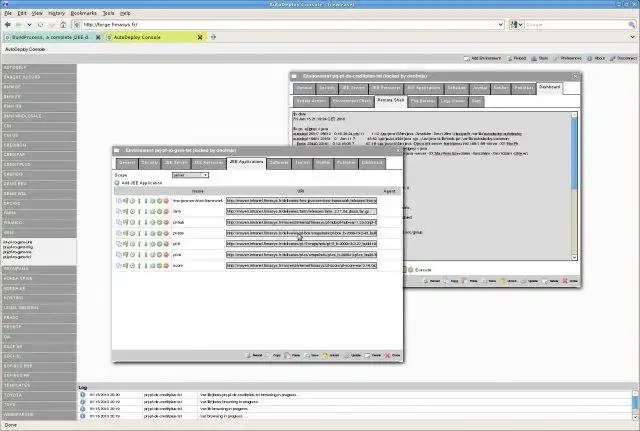Viewport: 640px width, 431px height.
Task: Select the General tab in the front environment window
Action: coord(127,163)
